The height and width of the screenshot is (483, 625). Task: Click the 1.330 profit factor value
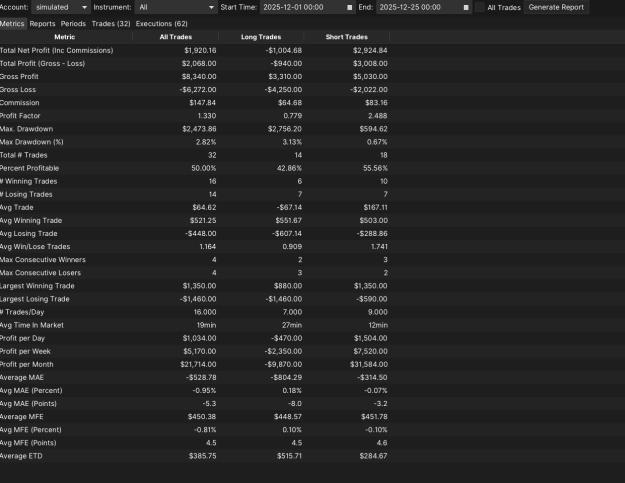(207, 116)
